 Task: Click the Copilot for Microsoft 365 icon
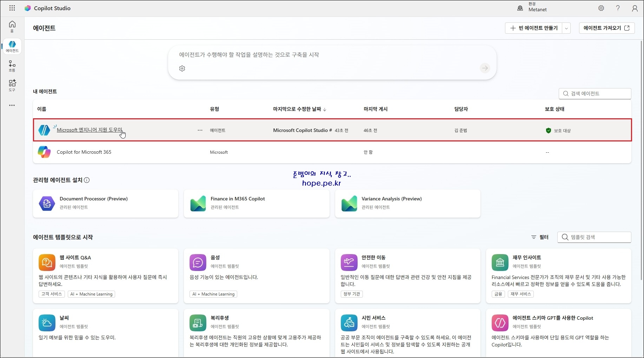coord(44,152)
